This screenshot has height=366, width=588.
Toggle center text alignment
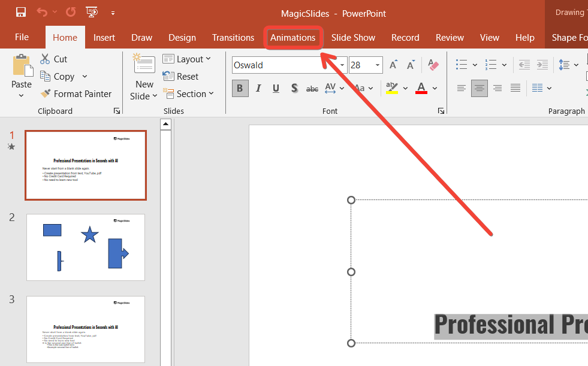point(479,88)
